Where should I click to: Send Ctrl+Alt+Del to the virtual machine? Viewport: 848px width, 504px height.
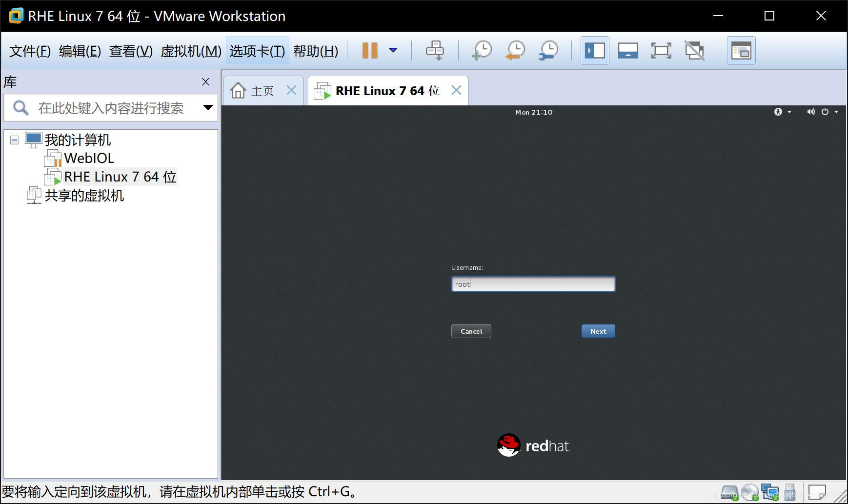click(x=435, y=50)
